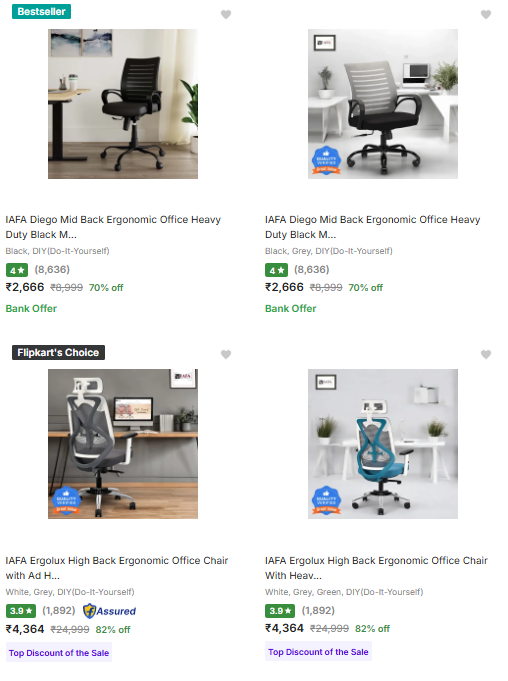Click the Bestseller badge
508x681 pixels.
click(41, 11)
